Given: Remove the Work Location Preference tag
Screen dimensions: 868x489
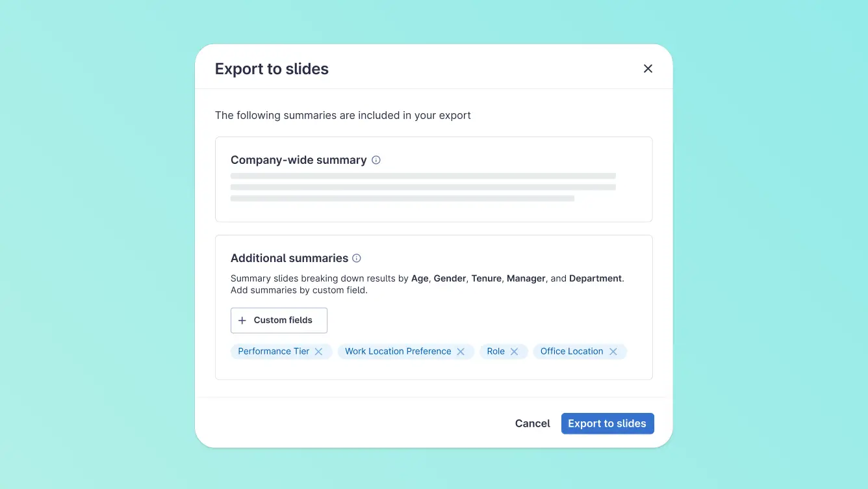Looking at the screenshot, I should pyautogui.click(x=461, y=352).
